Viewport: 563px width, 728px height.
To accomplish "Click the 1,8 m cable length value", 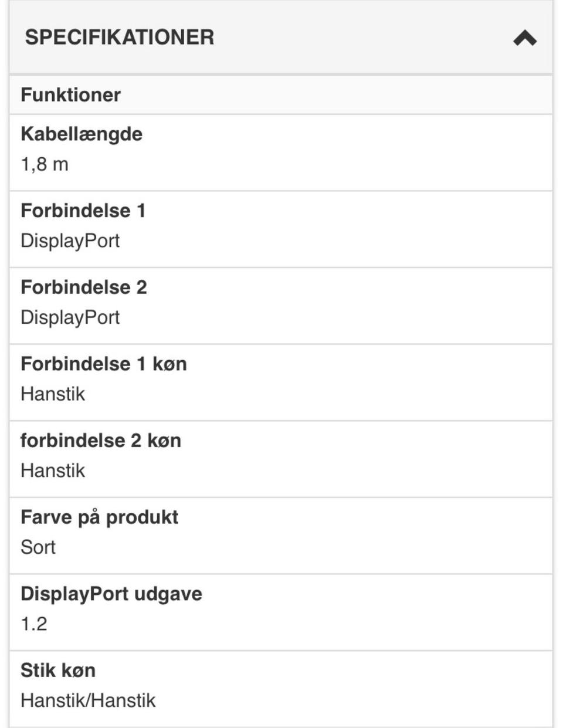I will click(x=45, y=164).
